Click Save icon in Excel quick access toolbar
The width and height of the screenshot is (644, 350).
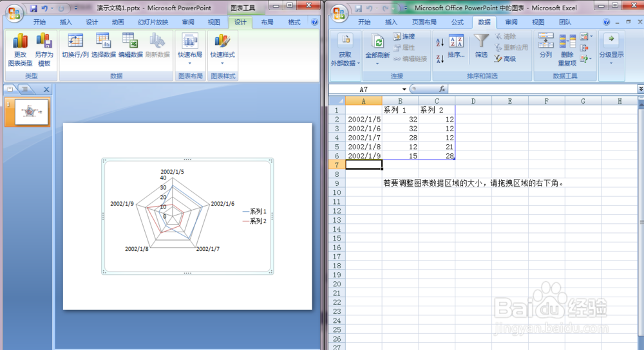click(x=359, y=8)
